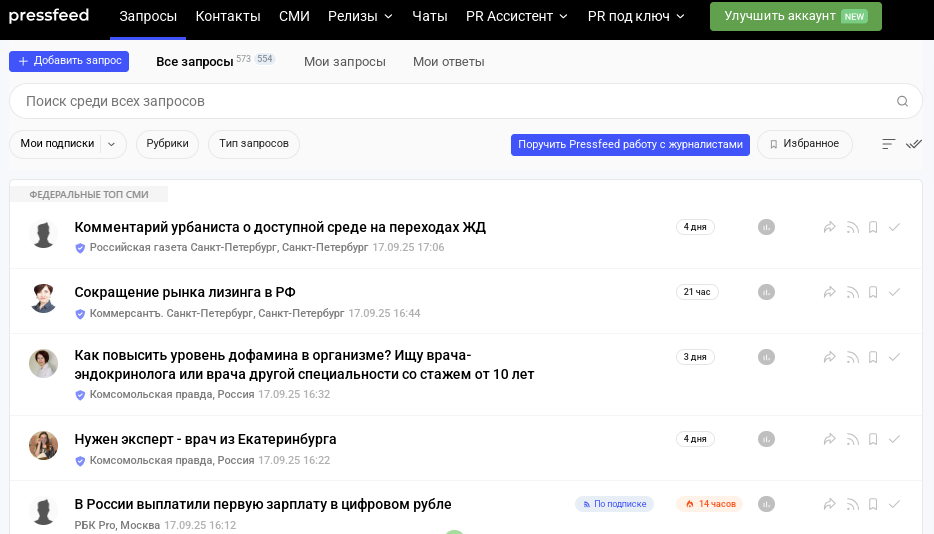Open stats icon for дофамин request

point(766,357)
